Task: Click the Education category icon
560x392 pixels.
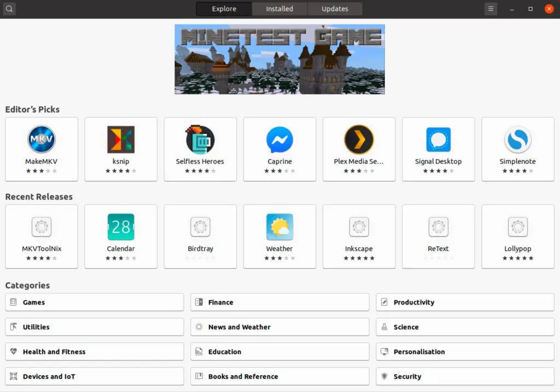Action: 199,352
